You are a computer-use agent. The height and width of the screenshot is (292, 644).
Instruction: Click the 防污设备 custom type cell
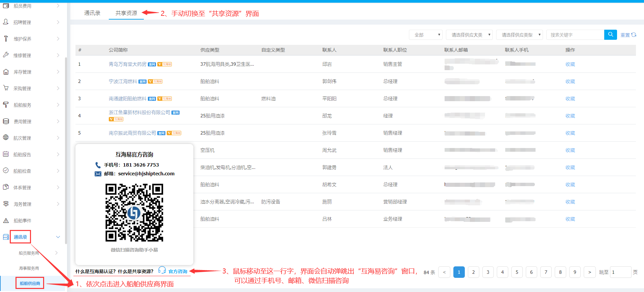270,202
